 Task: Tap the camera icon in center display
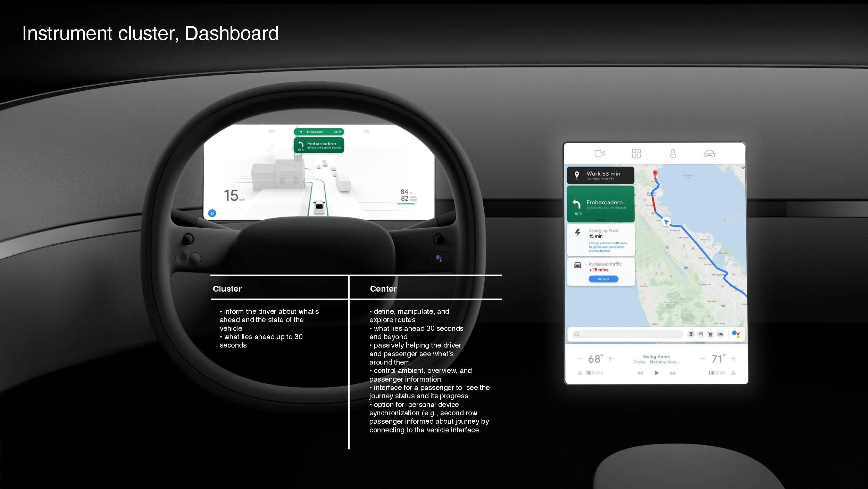600,153
